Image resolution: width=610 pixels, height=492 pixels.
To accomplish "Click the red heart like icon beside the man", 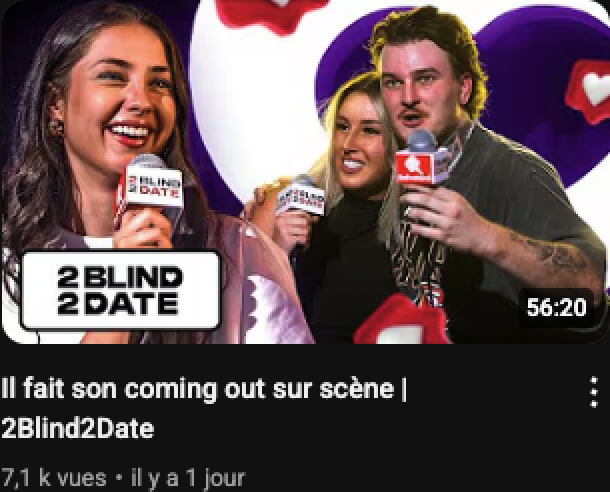I will pos(589,90).
